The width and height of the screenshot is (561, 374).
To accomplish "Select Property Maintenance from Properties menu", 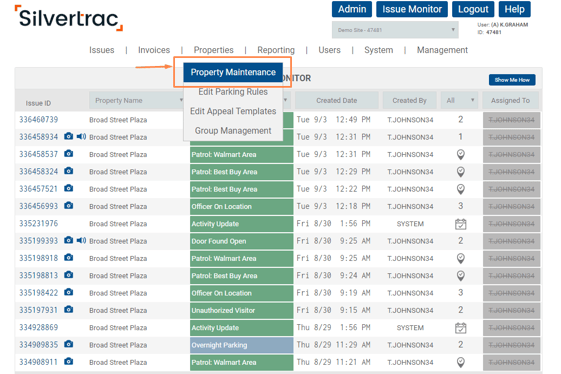I will click(233, 72).
